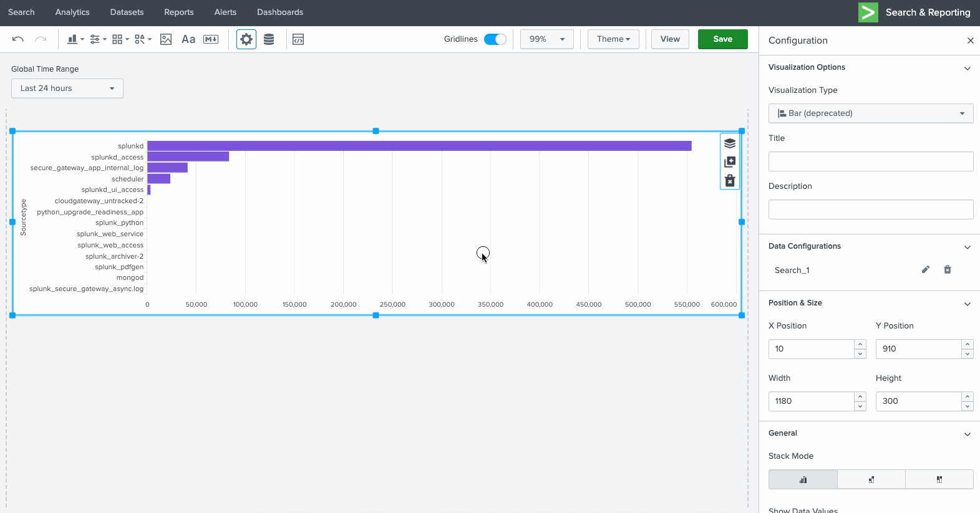
Task: Click the splunkd_access bar in the chart
Action: [x=188, y=156]
